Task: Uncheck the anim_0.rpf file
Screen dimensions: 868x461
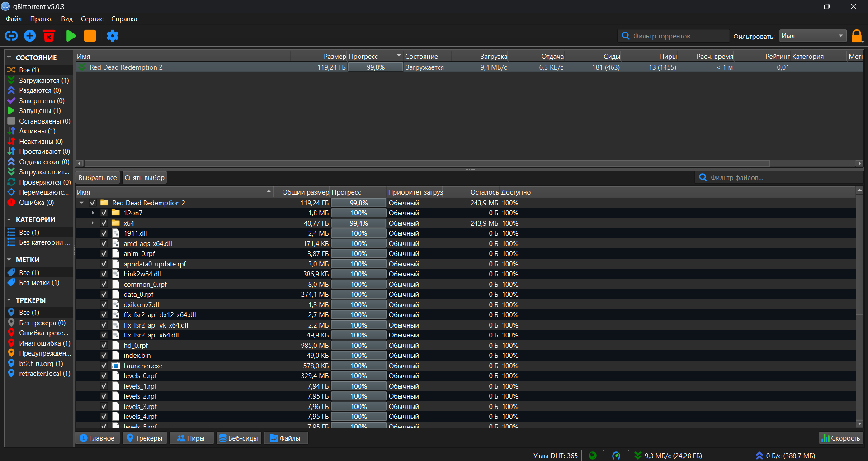Action: tap(104, 254)
